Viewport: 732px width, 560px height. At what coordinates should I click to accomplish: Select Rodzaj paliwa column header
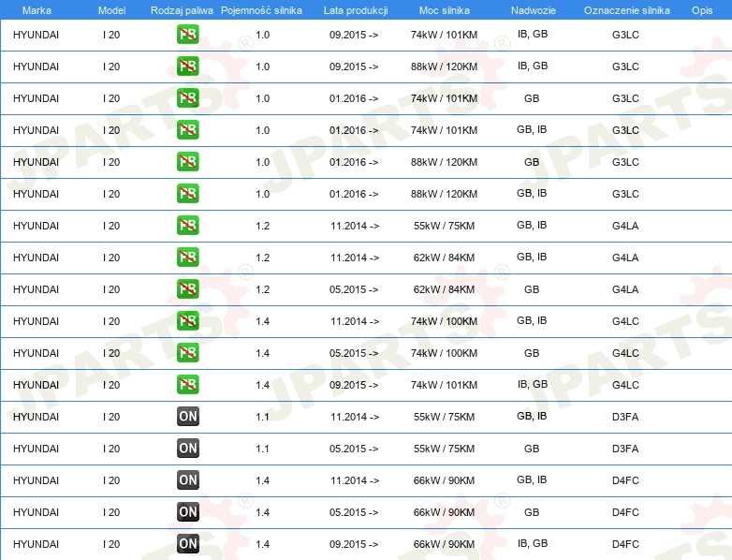click(182, 10)
